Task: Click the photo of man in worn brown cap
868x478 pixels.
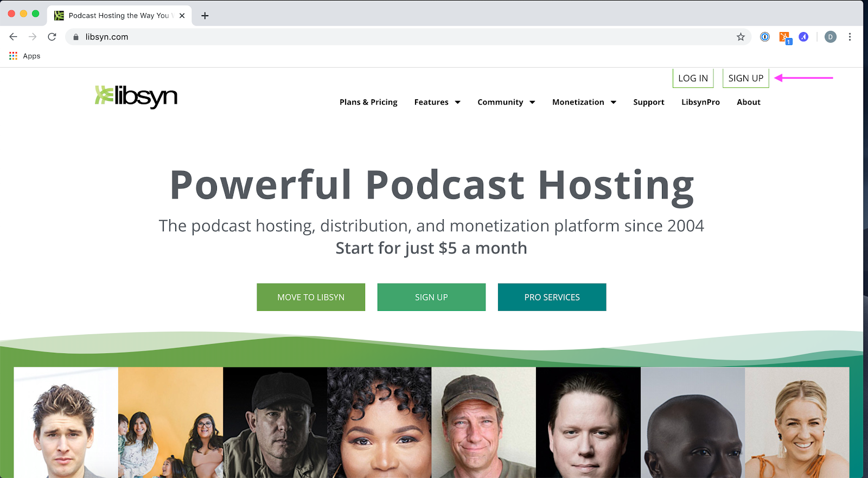Action: tap(484, 423)
